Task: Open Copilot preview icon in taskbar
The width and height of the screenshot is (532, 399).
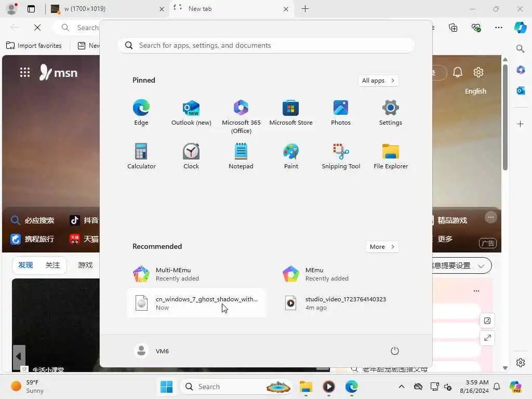Action: pyautogui.click(x=516, y=387)
